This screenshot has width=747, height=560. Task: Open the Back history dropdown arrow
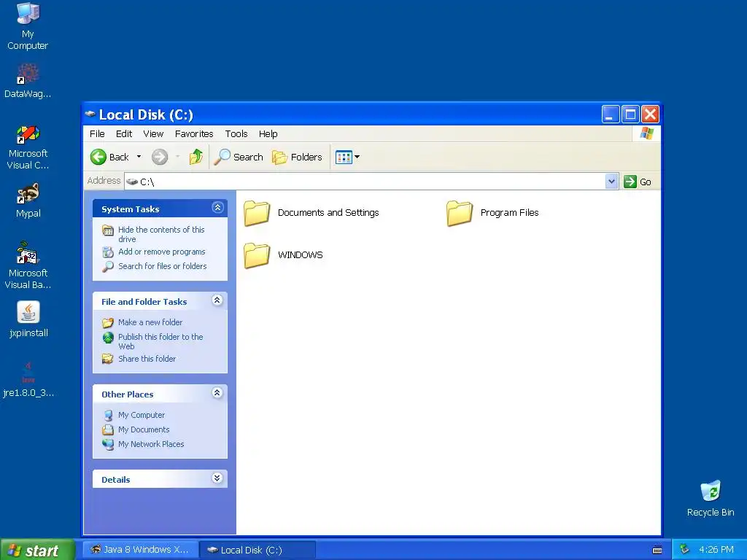pyautogui.click(x=139, y=157)
